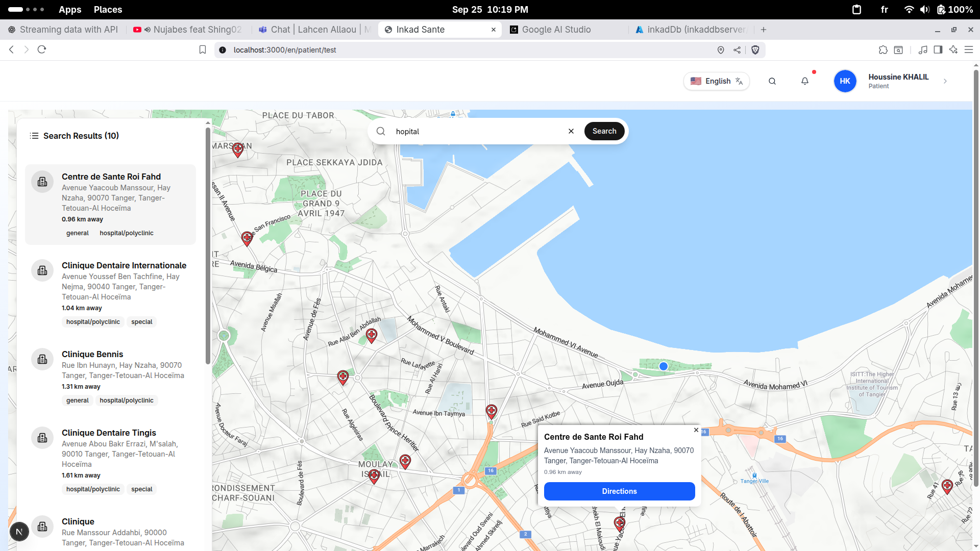Click the blue Directions button

(x=619, y=491)
